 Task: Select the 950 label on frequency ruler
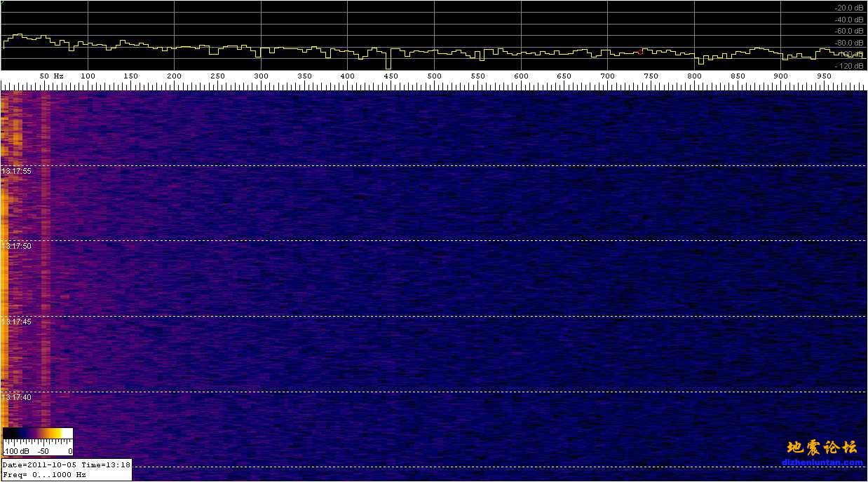pos(824,76)
